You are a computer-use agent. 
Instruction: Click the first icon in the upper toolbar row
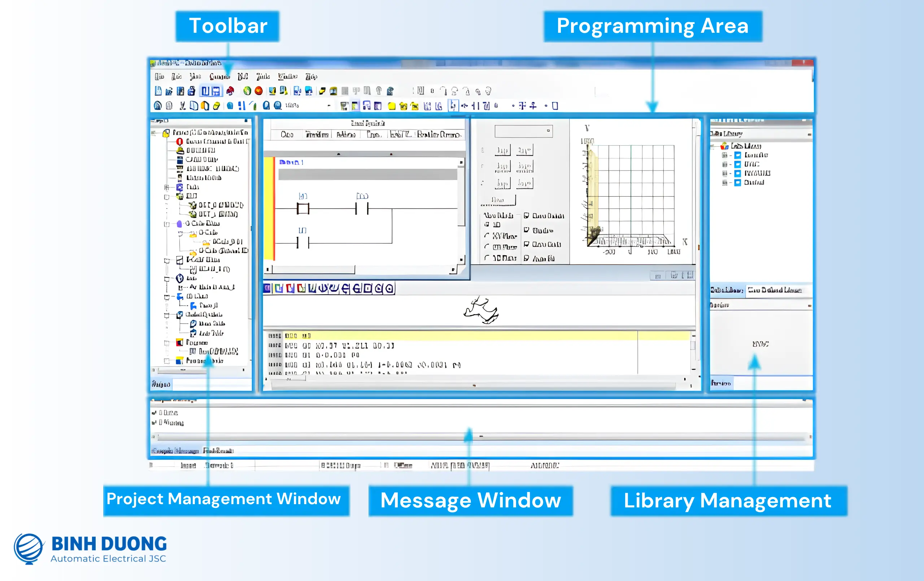point(158,91)
